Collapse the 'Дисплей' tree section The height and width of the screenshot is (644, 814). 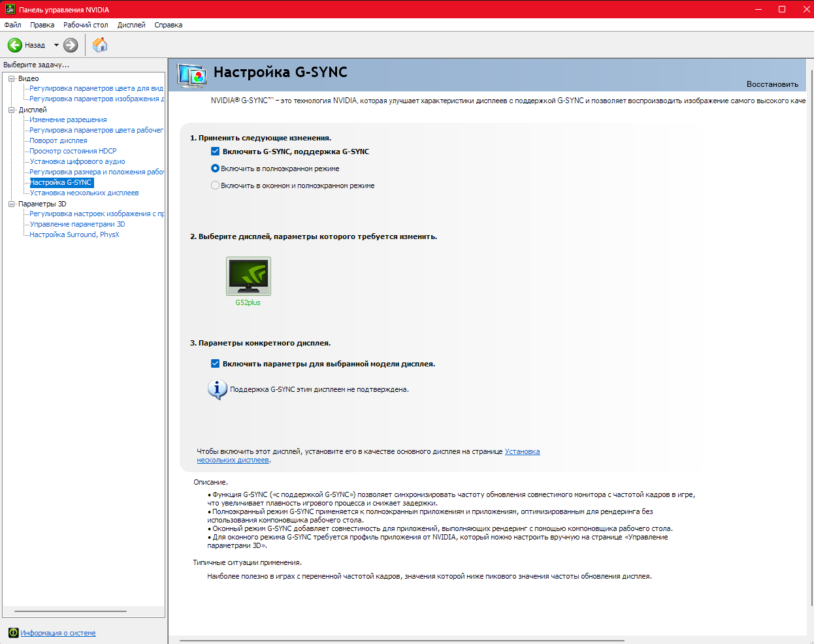12,110
